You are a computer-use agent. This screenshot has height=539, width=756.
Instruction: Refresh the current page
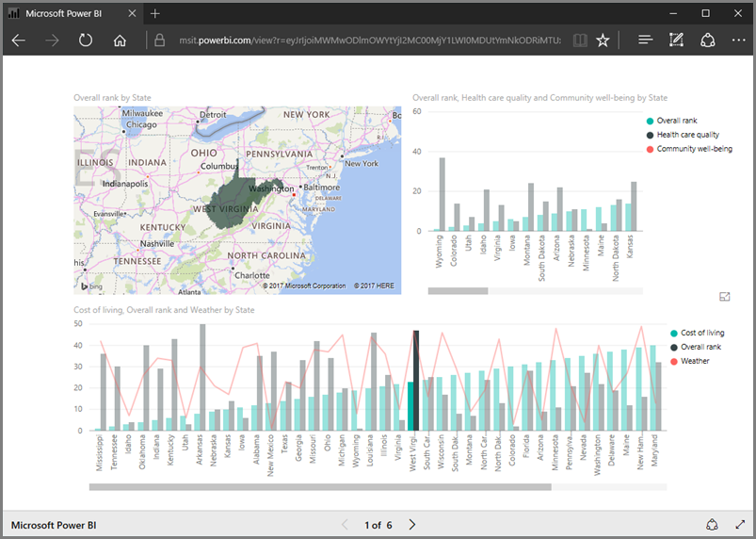click(x=86, y=41)
